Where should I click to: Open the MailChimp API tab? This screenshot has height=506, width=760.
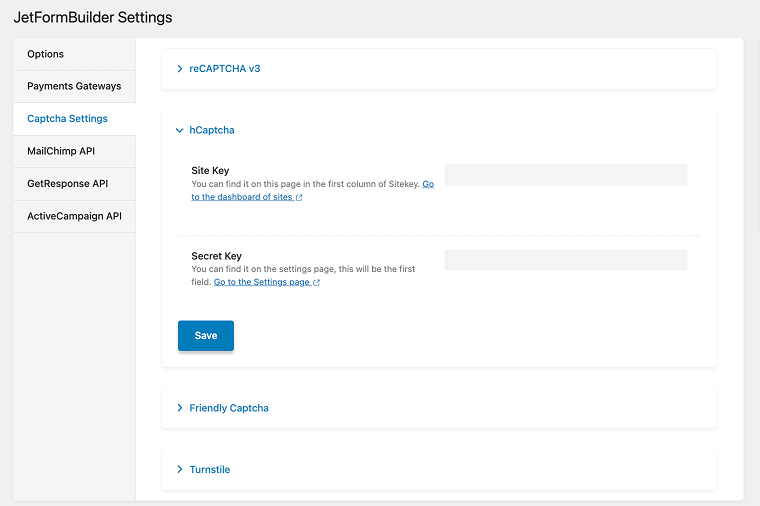tap(74, 151)
